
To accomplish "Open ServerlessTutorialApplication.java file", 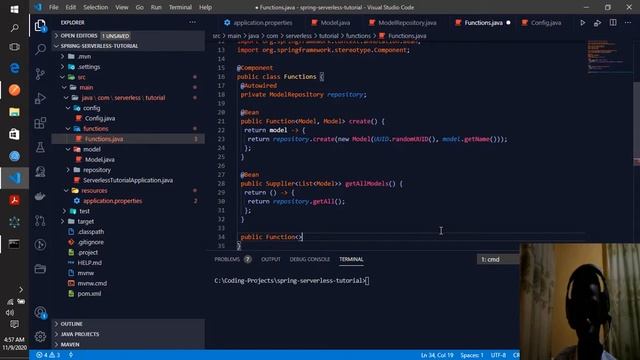I will pyautogui.click(x=127, y=180).
